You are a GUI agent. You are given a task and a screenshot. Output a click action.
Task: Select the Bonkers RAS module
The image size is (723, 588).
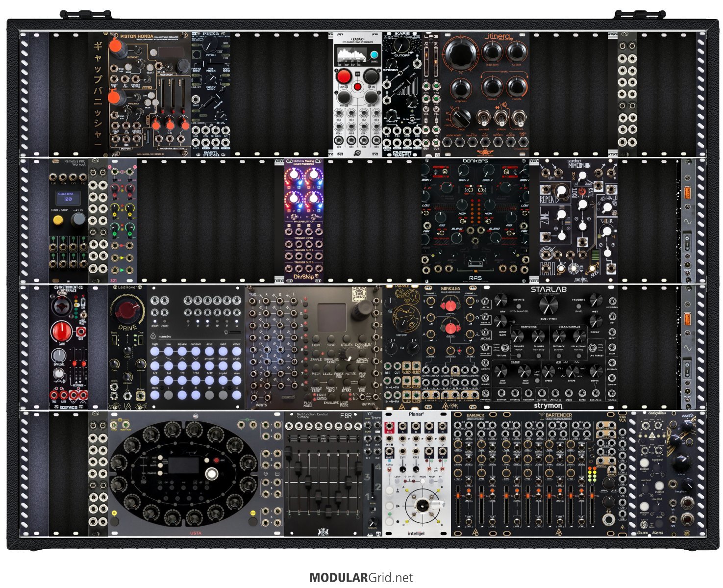tap(475, 220)
